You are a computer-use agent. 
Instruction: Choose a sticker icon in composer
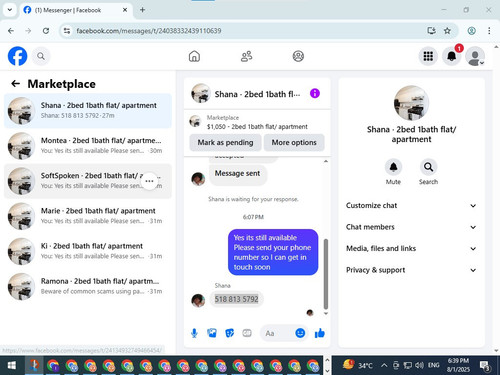coord(230,333)
